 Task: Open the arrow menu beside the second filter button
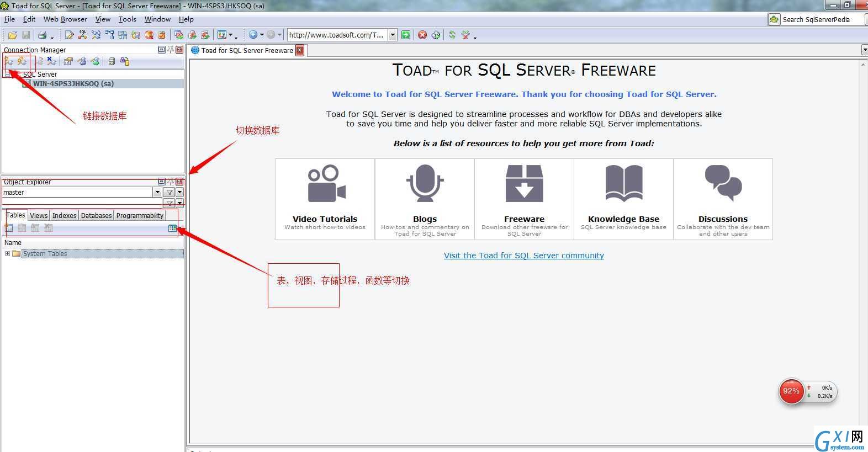(x=179, y=204)
